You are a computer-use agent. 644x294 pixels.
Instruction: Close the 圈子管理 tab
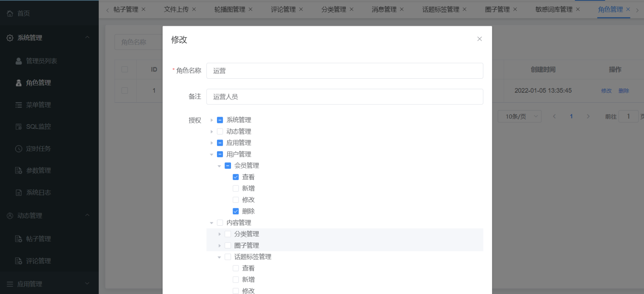515,9
